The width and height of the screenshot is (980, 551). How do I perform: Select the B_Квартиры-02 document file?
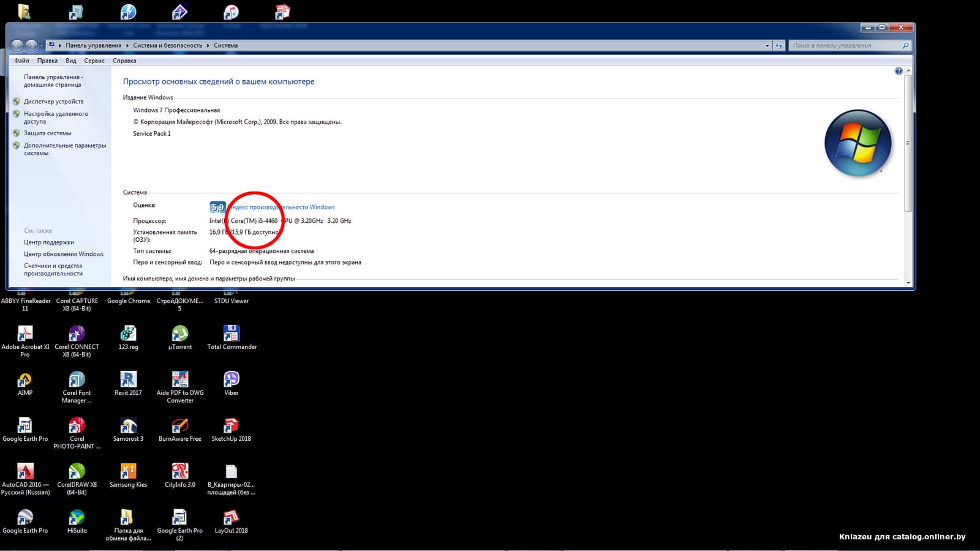232,479
